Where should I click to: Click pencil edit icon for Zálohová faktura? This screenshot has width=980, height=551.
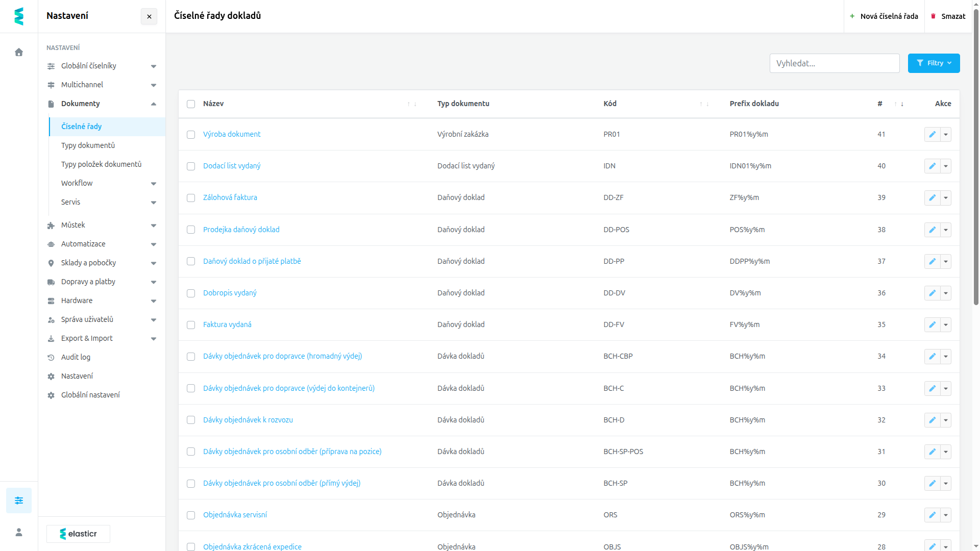click(x=932, y=197)
